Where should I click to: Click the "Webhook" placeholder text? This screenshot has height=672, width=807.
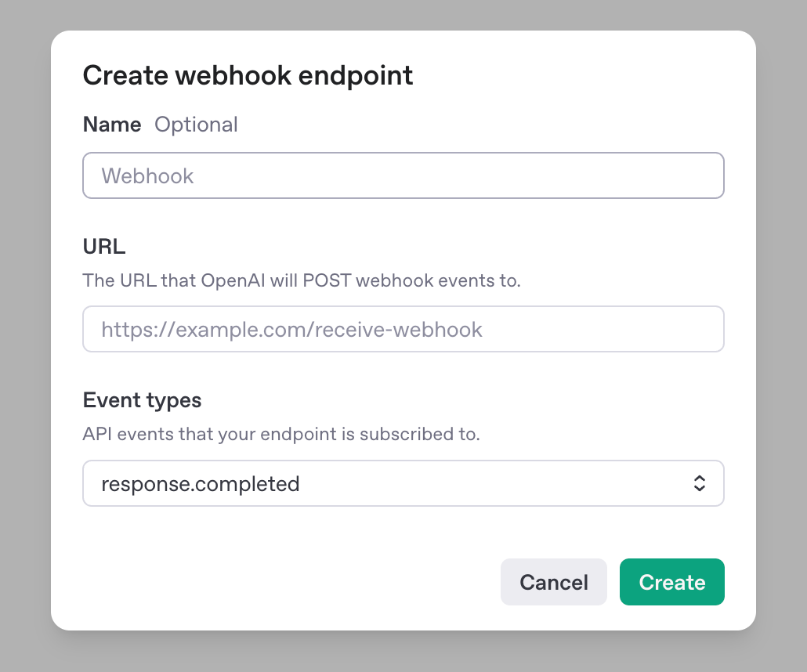[147, 176]
